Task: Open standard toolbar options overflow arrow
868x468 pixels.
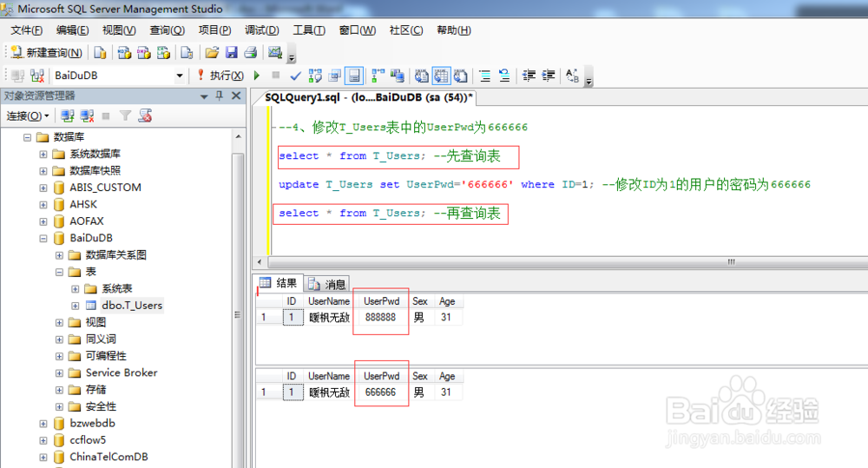Action: [292, 55]
